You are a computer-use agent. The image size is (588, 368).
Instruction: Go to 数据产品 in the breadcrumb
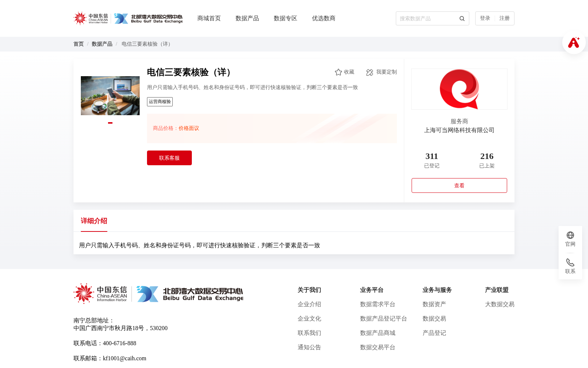(102, 44)
